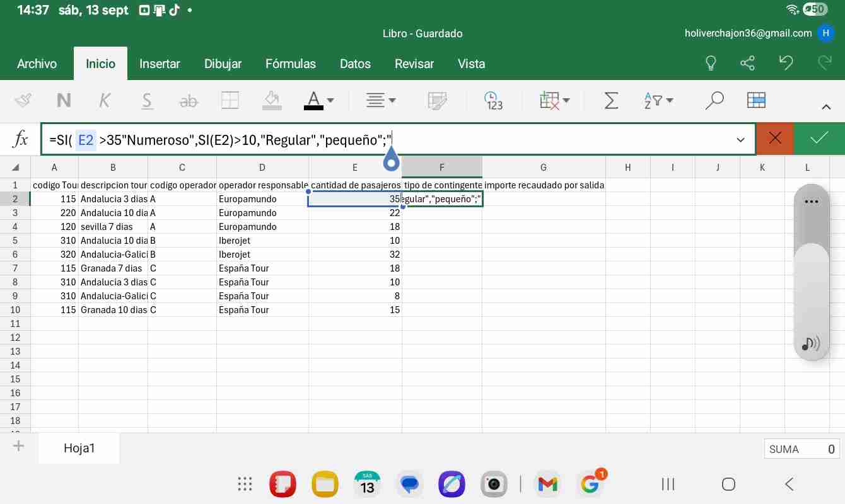The image size is (845, 504).
Task: Cancel formula entry with red X
Action: coord(775,139)
